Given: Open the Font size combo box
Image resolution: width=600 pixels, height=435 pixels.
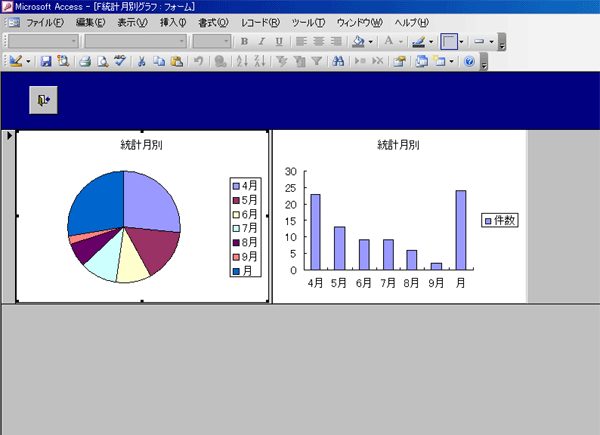Looking at the screenshot, I should (212, 41).
